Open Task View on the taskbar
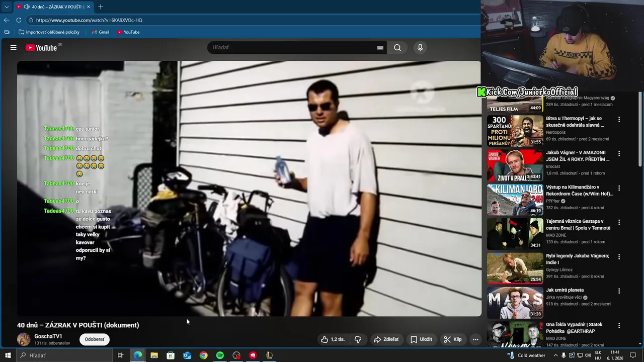Viewport: 644px width, 362px height. [121, 355]
